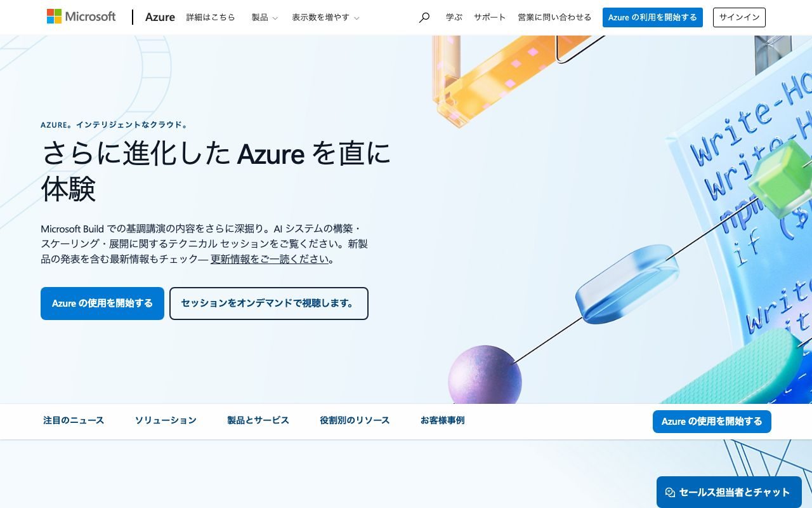812x508 pixels.
Task: Click AZURE。インテリジェントなクラウド。 tagline text
Action: pyautogui.click(x=114, y=125)
